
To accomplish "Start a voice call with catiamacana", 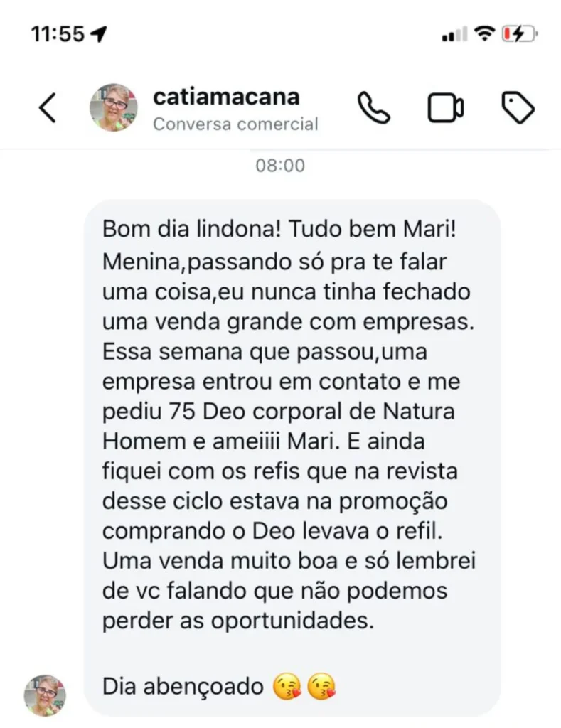I will (374, 108).
